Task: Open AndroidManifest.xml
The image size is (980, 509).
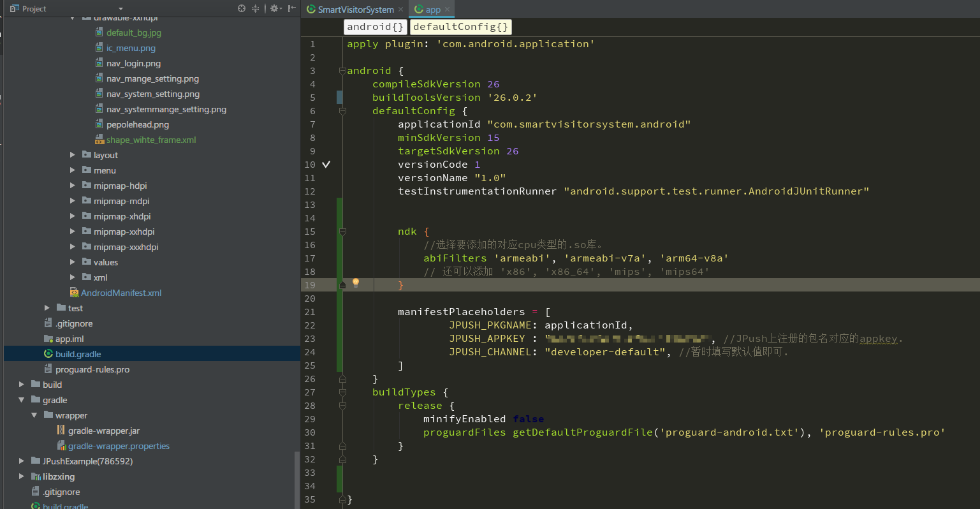Action: coord(121,293)
